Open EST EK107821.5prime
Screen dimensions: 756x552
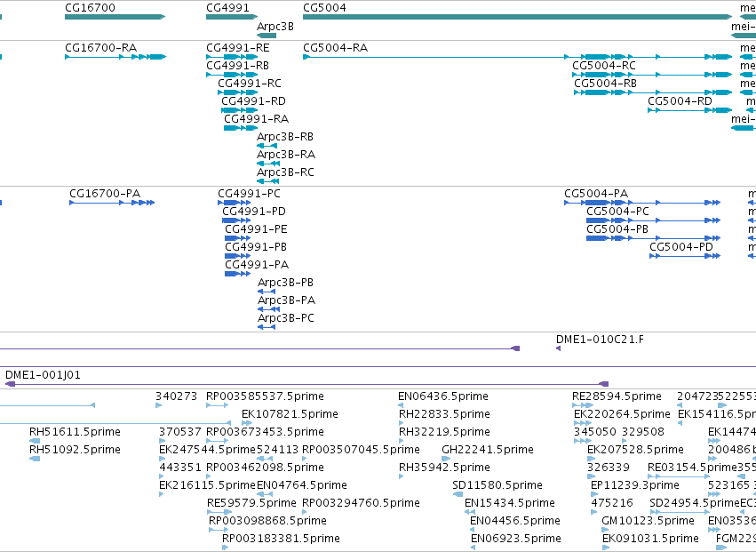click(x=247, y=423)
